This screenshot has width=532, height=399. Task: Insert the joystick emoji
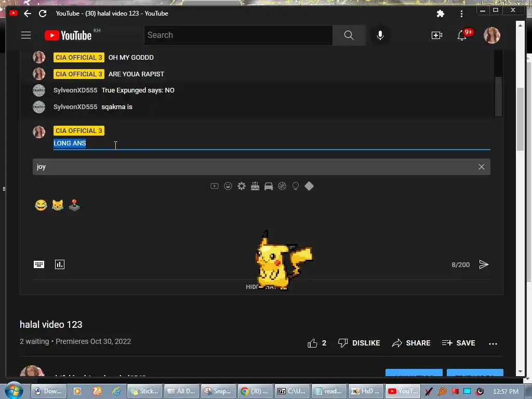[x=74, y=205]
